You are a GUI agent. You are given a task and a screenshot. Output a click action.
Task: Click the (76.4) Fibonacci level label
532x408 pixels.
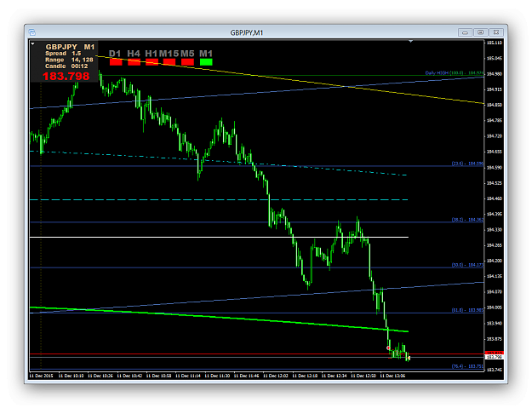(x=467, y=366)
